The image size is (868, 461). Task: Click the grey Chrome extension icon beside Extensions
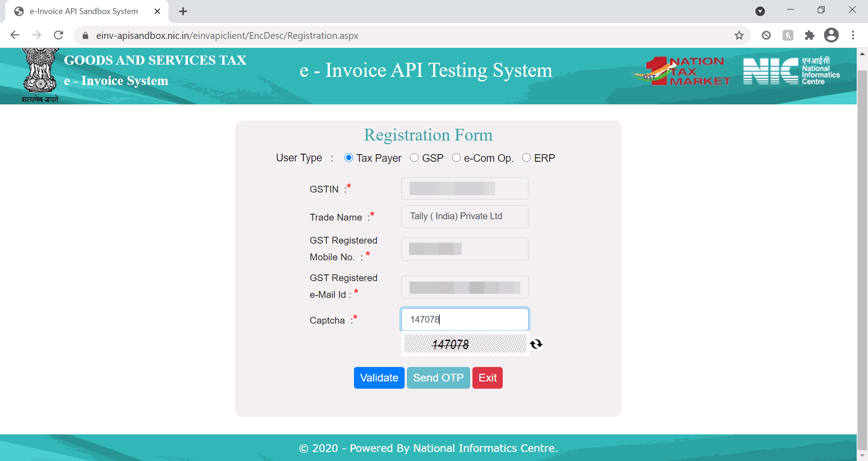(x=788, y=35)
